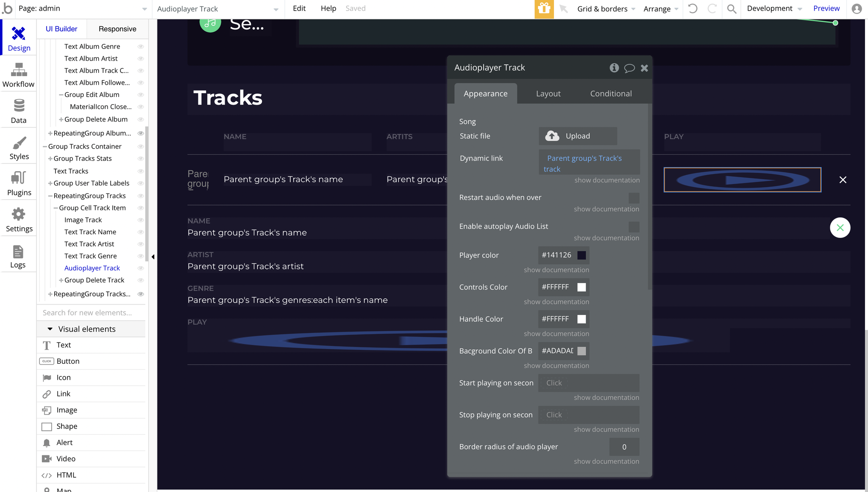868x492 pixels.
Task: Show documentation for Dynamic link
Action: point(606,180)
